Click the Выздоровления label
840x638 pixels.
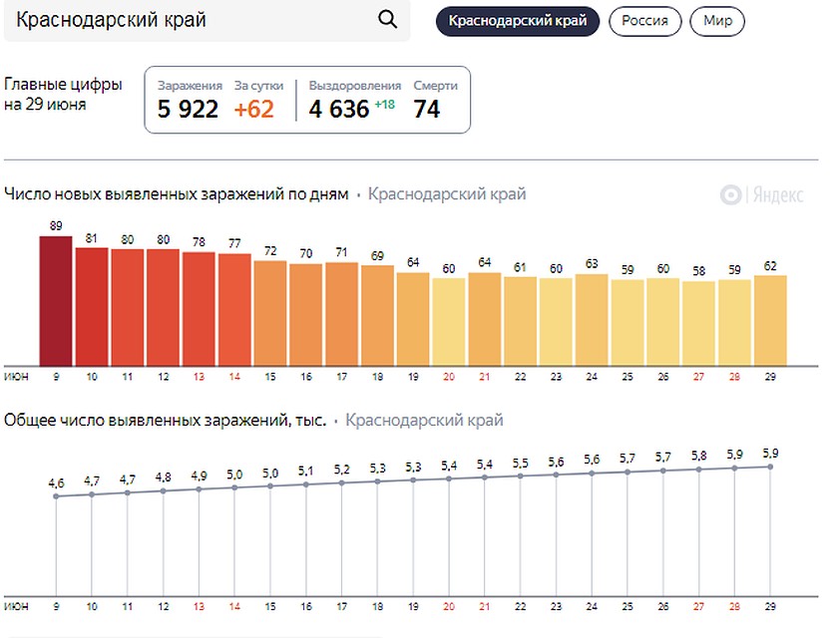(354, 86)
